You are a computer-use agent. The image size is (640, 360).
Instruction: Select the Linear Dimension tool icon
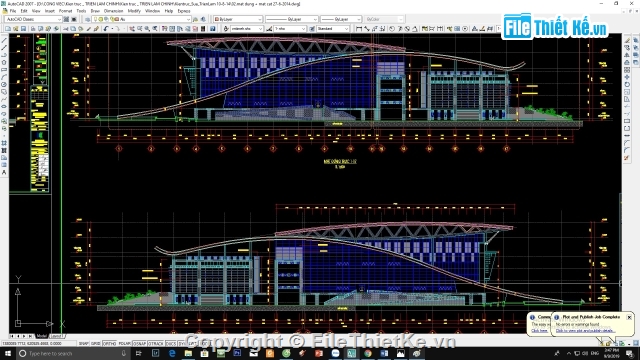359,29
